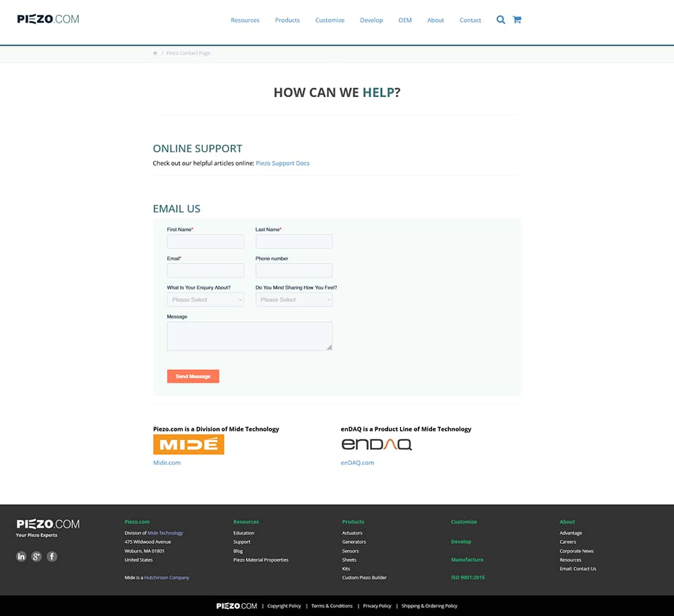Image resolution: width=674 pixels, height=616 pixels.
Task: Click the enDAQ logo image
Action: point(377,445)
